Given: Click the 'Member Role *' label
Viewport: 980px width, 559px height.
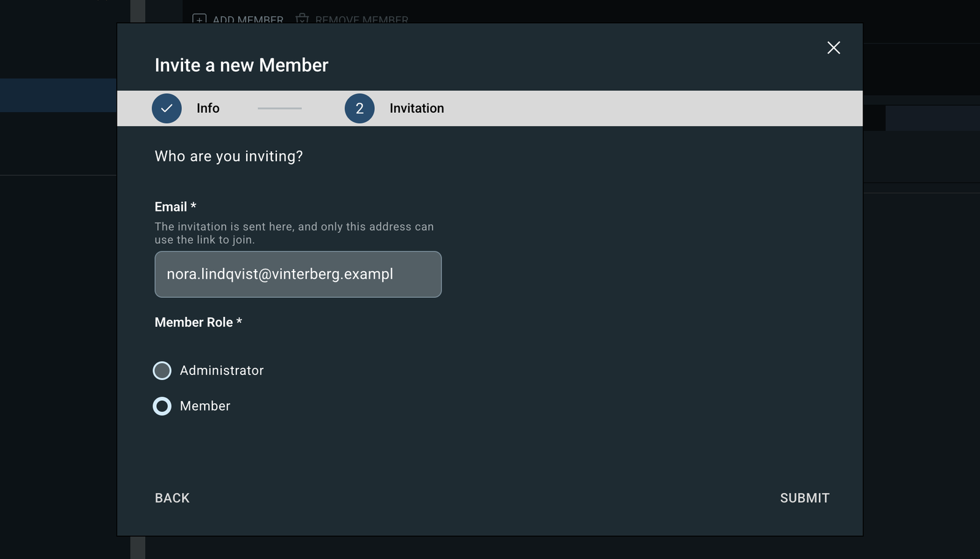Looking at the screenshot, I should (198, 322).
